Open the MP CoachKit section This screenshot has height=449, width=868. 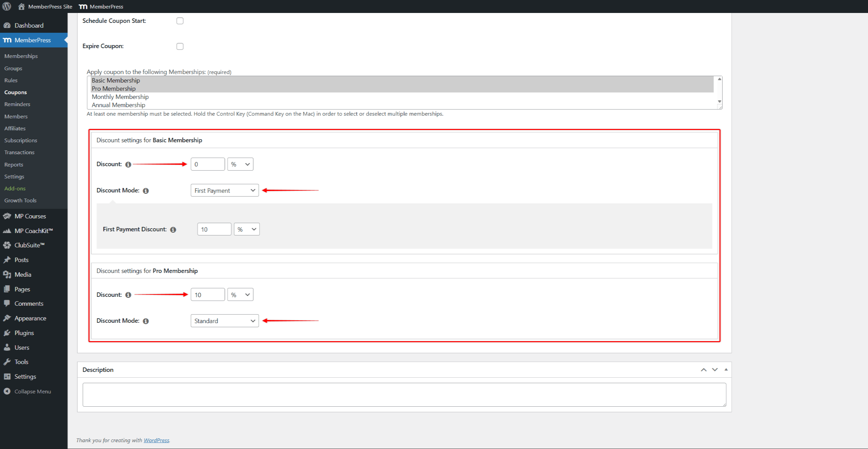(33, 231)
